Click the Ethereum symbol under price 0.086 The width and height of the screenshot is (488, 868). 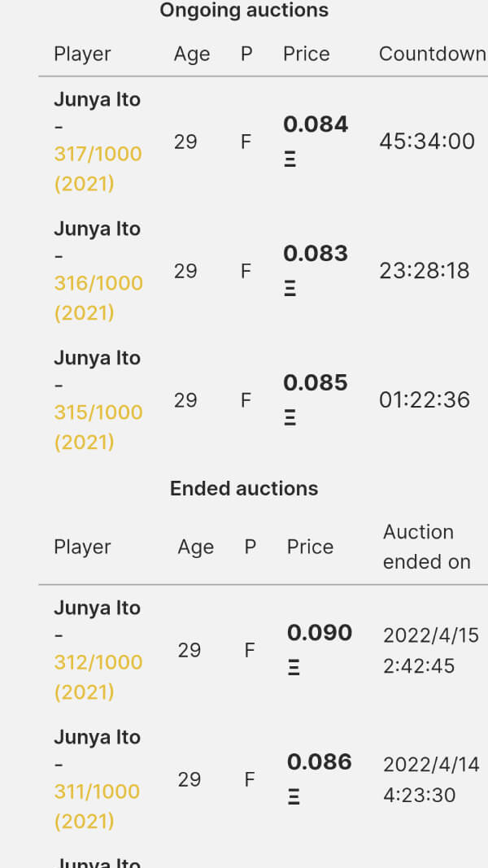point(294,797)
